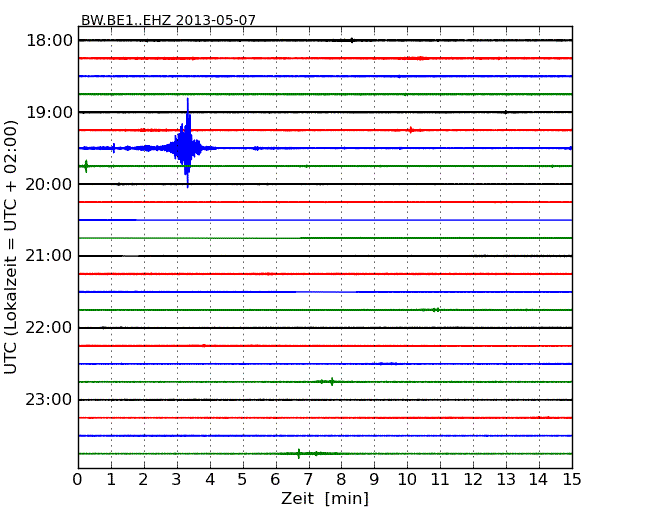
Task: Click the green blip near minute 11 on the 21:45 trace
Action: [x=435, y=310]
